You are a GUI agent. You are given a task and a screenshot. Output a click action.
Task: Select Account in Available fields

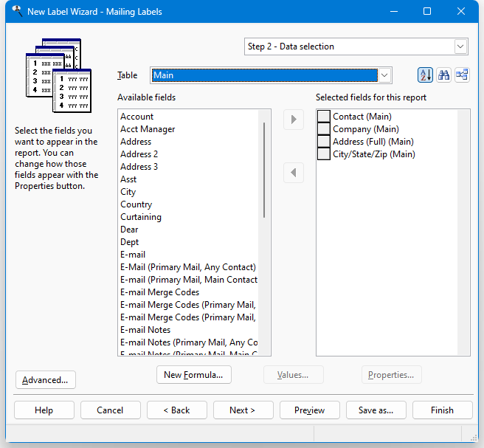(136, 117)
